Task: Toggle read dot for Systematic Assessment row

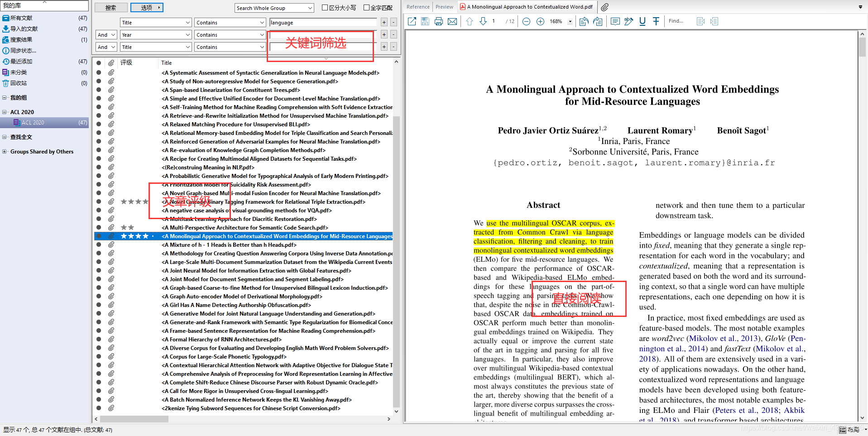Action: pos(99,73)
